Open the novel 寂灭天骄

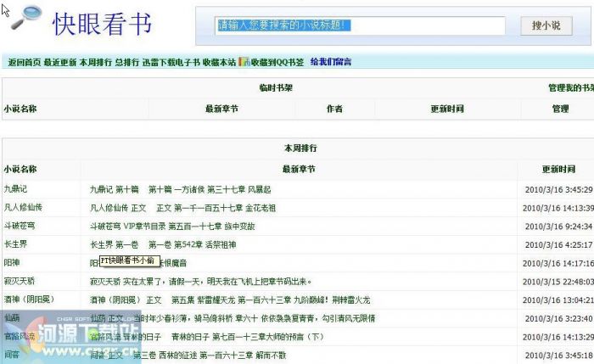[19, 281]
